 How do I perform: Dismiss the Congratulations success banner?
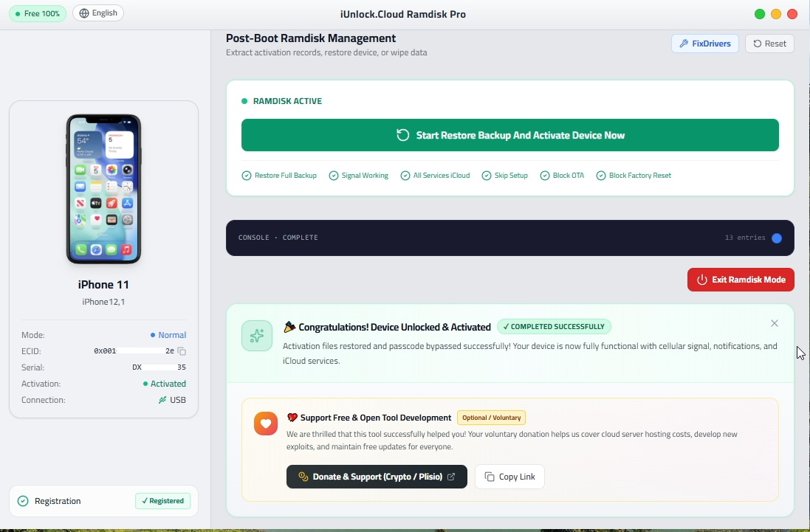[775, 323]
